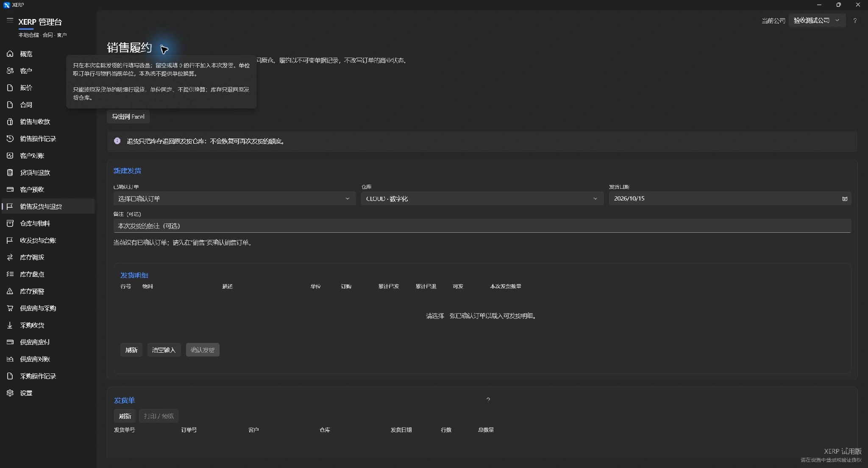This screenshot has width=868, height=468.
Task: Open 库存预警 stock alerts
Action: pos(47,291)
